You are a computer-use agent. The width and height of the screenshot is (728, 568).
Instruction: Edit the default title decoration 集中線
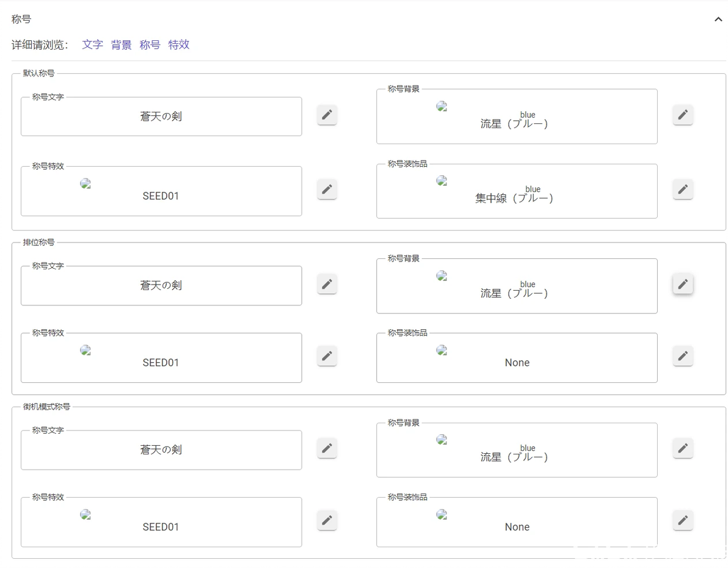(x=683, y=189)
